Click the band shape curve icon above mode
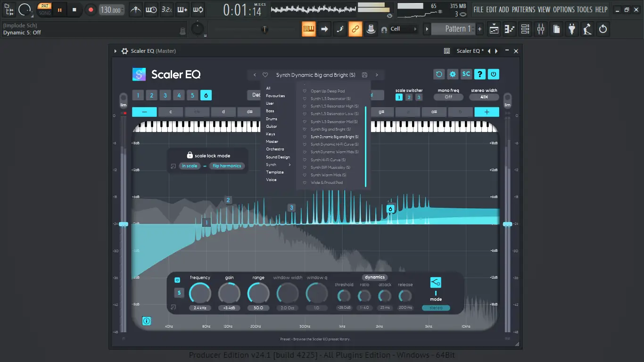Image resolution: width=644 pixels, height=362 pixels. [436, 282]
